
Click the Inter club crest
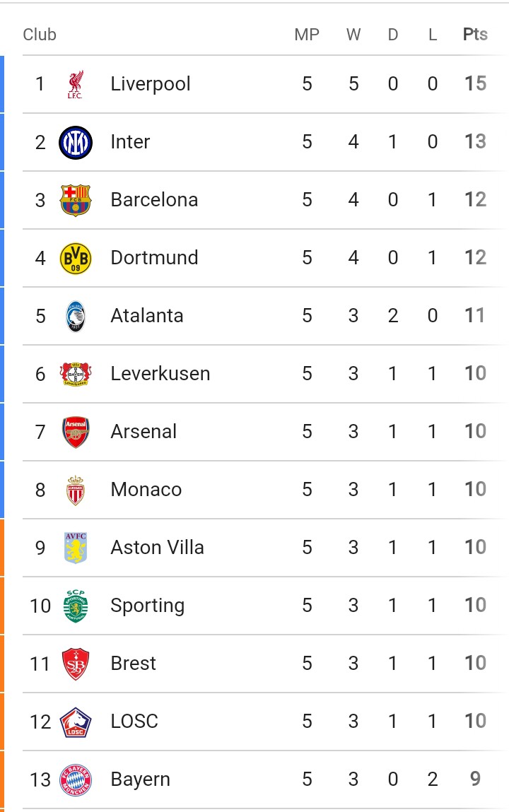[76, 143]
